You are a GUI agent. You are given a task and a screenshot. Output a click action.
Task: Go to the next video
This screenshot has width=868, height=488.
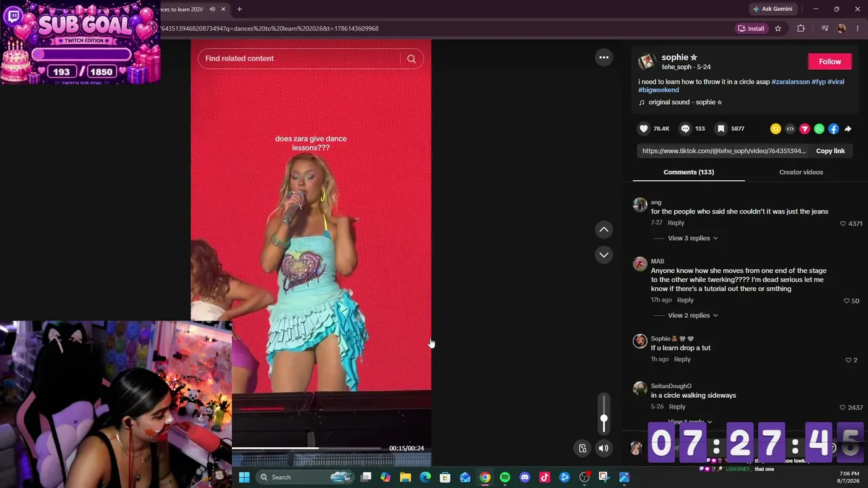click(x=604, y=255)
